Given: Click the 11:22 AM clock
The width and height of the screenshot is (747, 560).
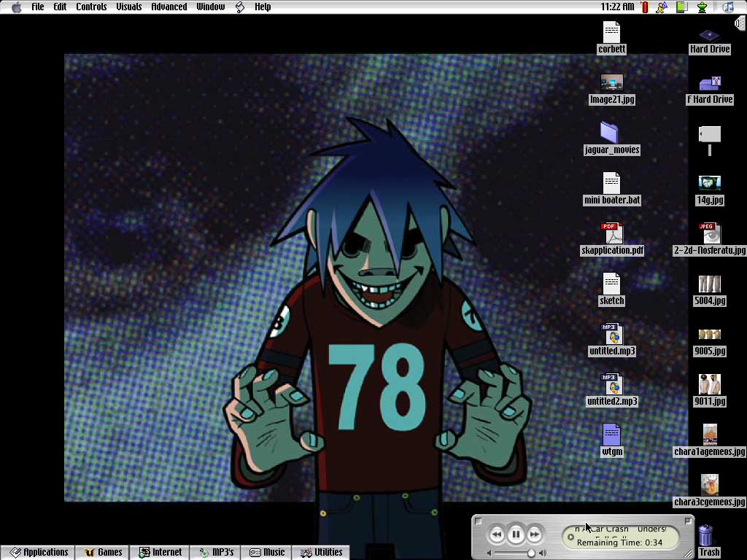Looking at the screenshot, I should coord(617,7).
